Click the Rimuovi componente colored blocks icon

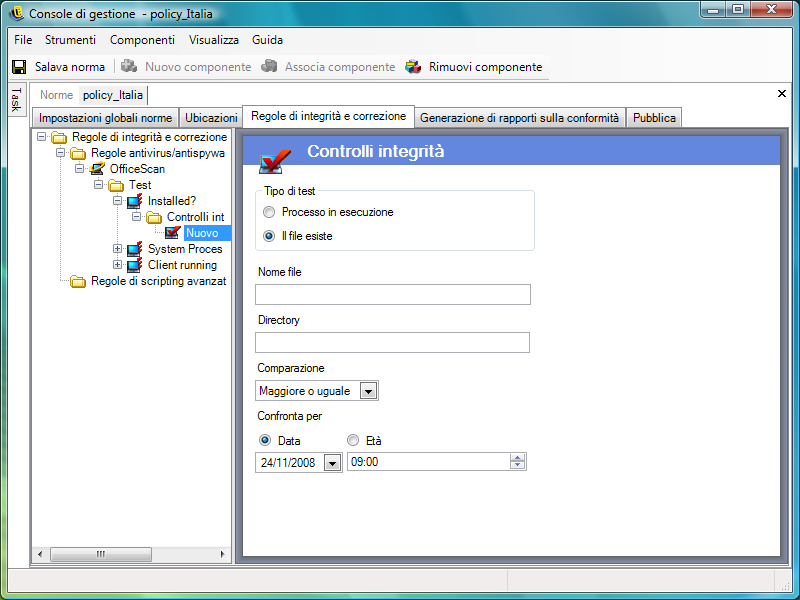point(413,67)
